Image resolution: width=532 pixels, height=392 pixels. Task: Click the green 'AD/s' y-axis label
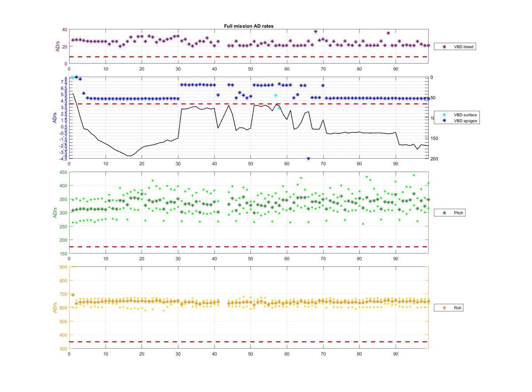pyautogui.click(x=55, y=213)
